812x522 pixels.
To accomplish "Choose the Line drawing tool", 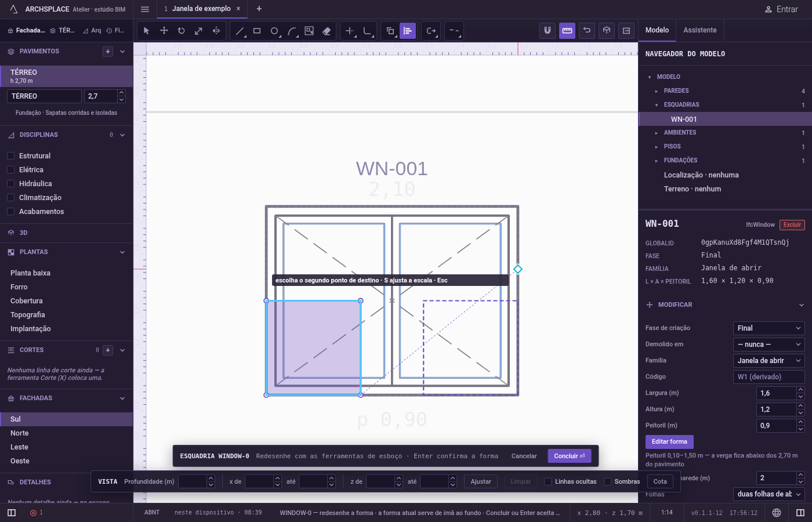I will pyautogui.click(x=240, y=31).
